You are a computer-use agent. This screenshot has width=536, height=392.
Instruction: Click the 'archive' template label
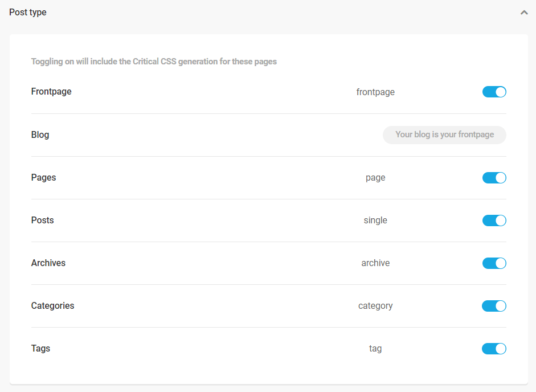[x=375, y=263]
